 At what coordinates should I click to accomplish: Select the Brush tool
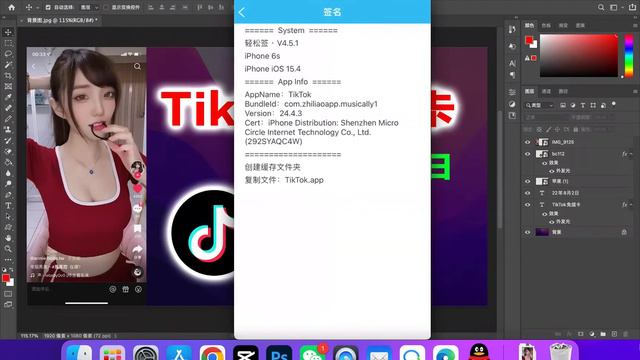click(8, 119)
